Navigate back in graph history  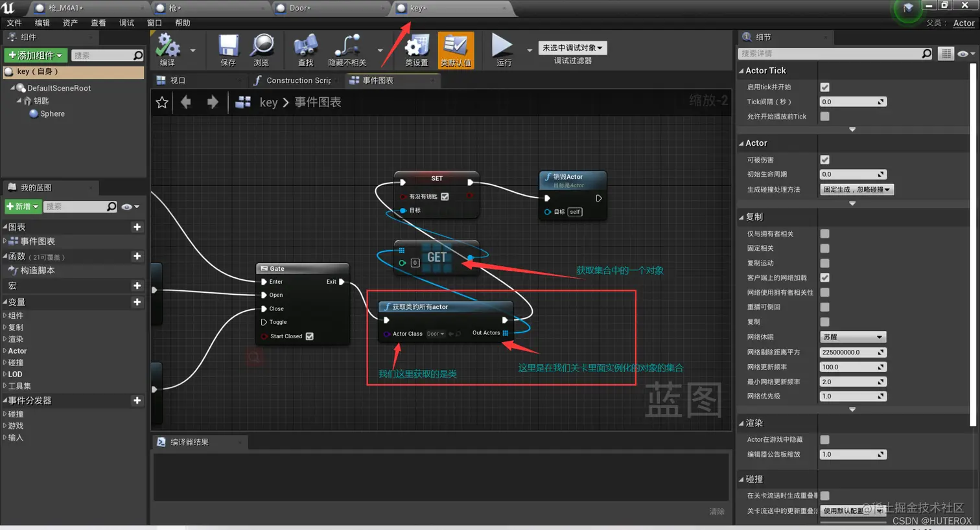pyautogui.click(x=186, y=102)
